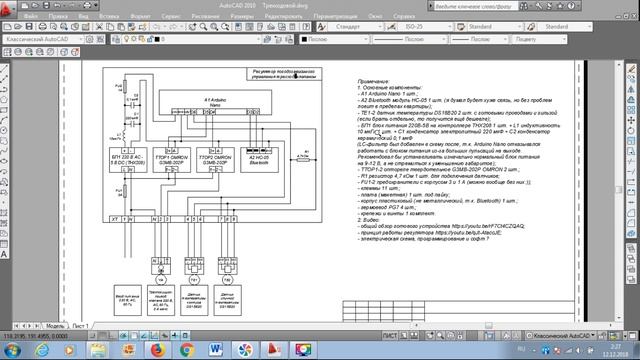Toggle Object Snap Tracking in status bar
Viewport: 640px width, 360px height.
(144, 336)
